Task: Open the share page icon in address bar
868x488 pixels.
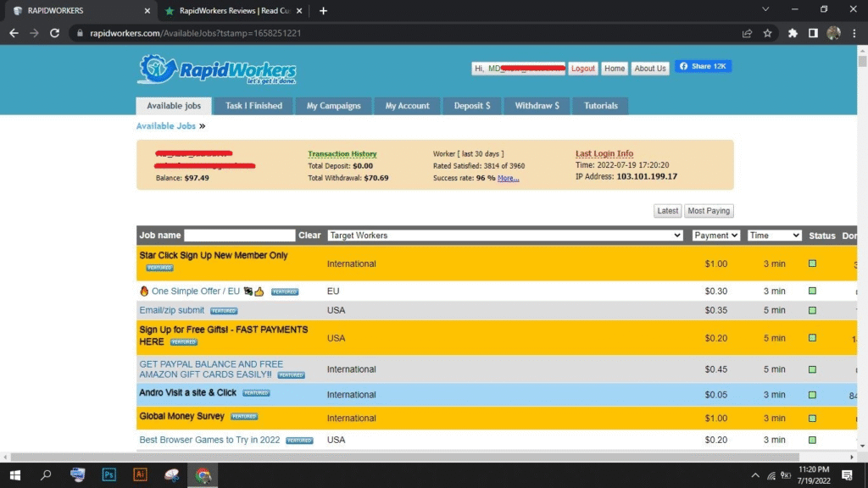Action: click(x=747, y=33)
